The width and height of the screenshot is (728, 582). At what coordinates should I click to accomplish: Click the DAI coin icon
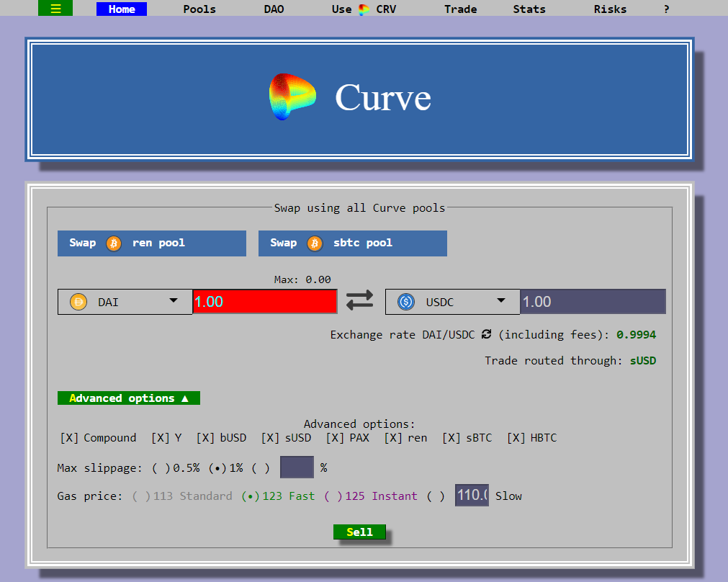click(78, 302)
